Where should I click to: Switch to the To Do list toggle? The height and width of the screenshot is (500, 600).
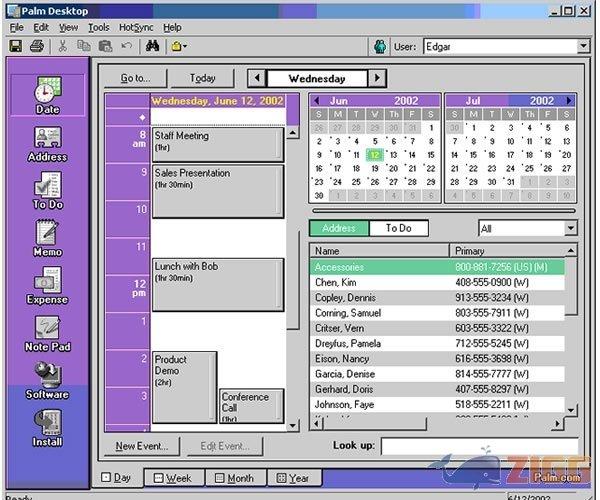pos(399,228)
